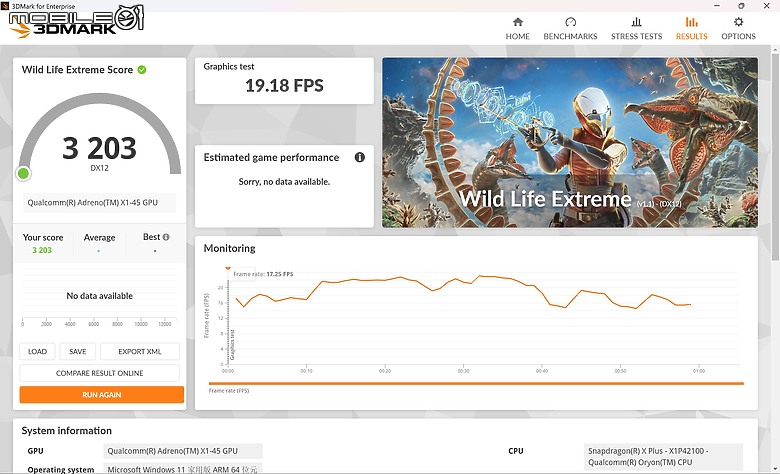Click the Adreno X1-45 GPU label under gauge
The image size is (780, 474).
coord(99,202)
